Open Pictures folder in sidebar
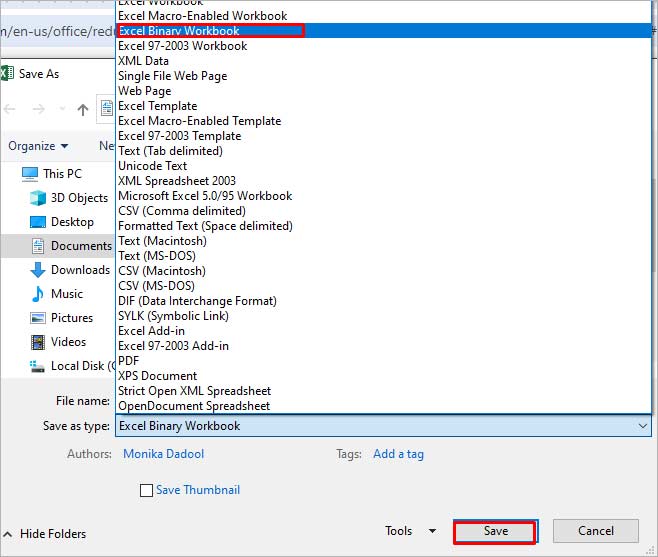Screen dimensions: 658x557 [61, 318]
